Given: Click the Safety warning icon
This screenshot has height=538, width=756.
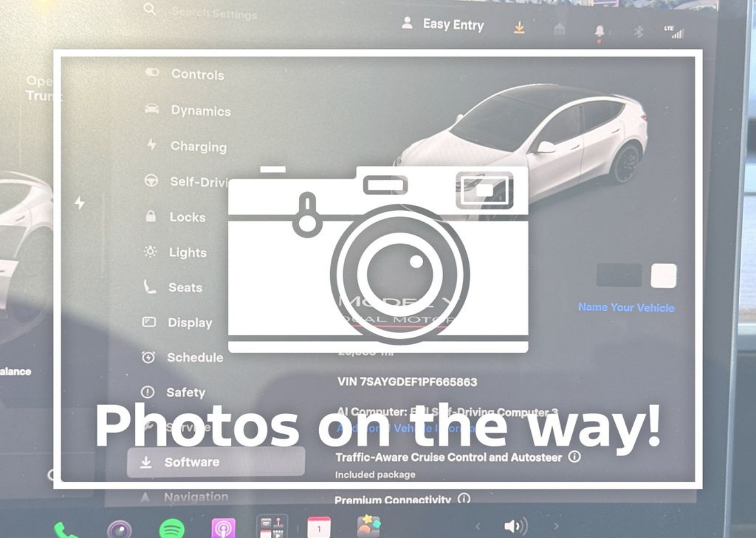Looking at the screenshot, I should pyautogui.click(x=148, y=392).
